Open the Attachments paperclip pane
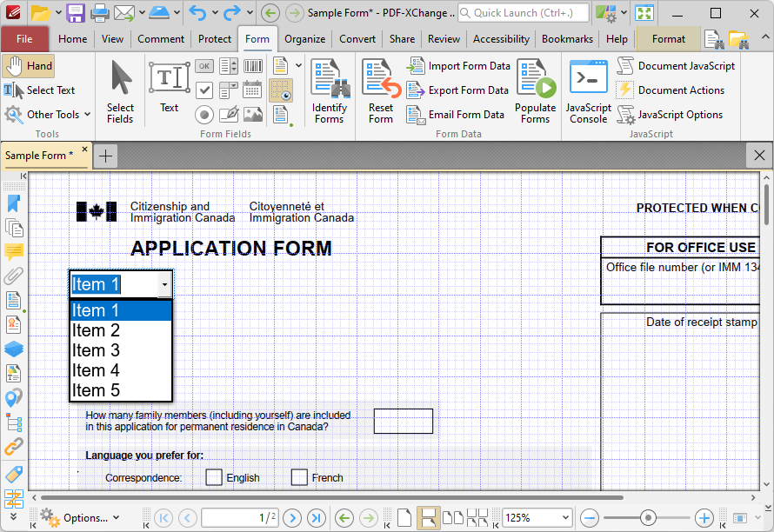The image size is (774, 532). point(14,276)
